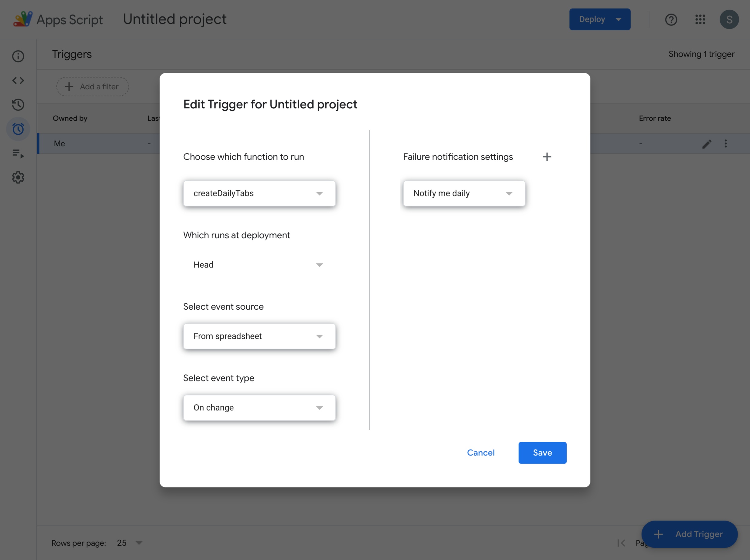Image resolution: width=750 pixels, height=560 pixels.
Task: Open the Executions list icon
Action: (x=18, y=153)
